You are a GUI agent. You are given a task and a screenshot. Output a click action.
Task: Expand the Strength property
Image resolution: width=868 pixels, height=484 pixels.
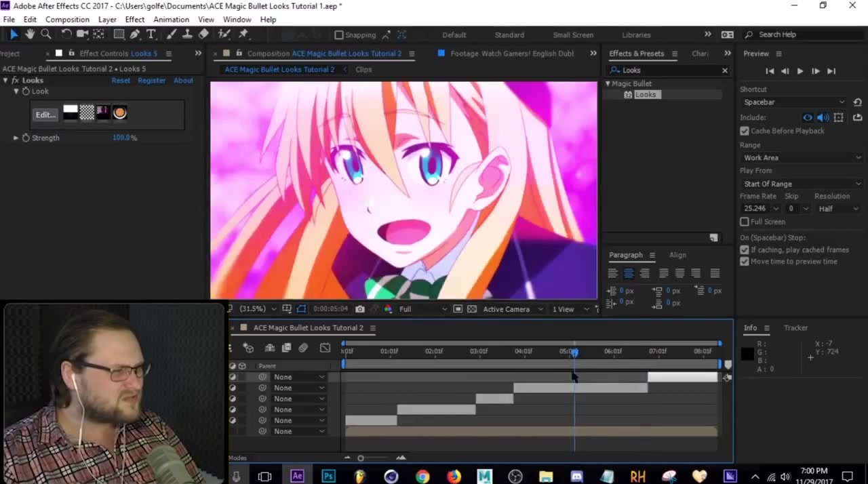pos(16,138)
